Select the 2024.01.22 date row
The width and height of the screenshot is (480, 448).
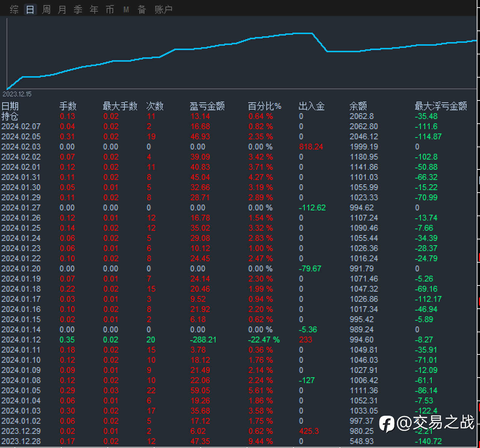click(21, 258)
